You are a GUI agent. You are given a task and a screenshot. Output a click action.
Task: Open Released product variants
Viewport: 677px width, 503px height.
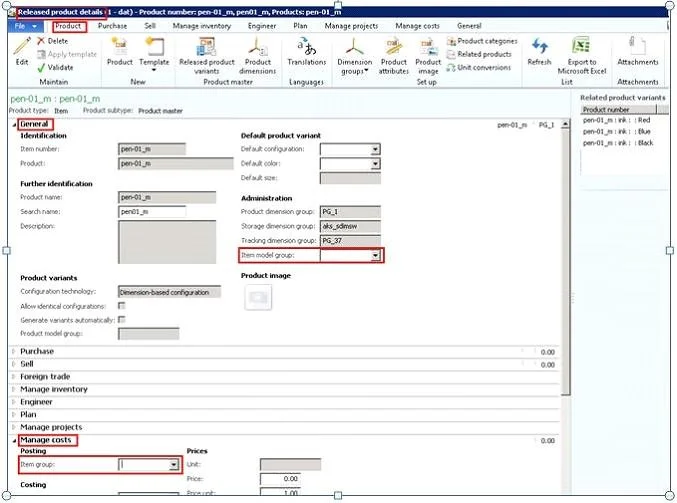coord(207,56)
